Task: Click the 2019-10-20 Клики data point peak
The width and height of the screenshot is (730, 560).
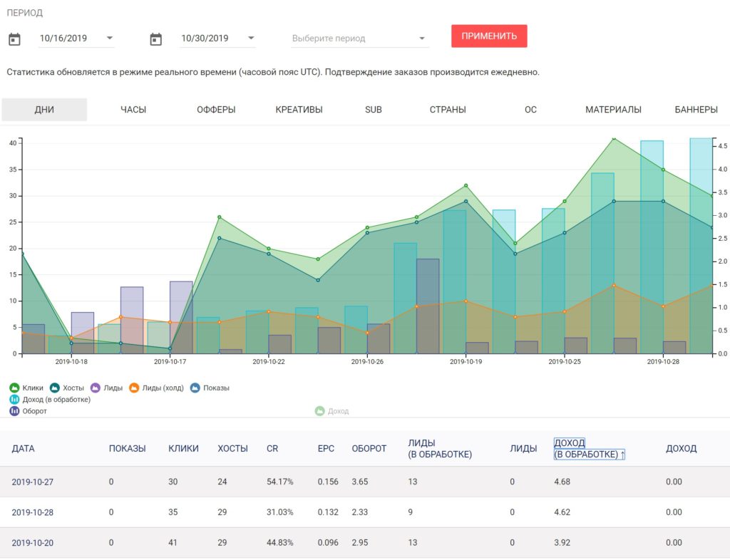Action: tap(614, 139)
